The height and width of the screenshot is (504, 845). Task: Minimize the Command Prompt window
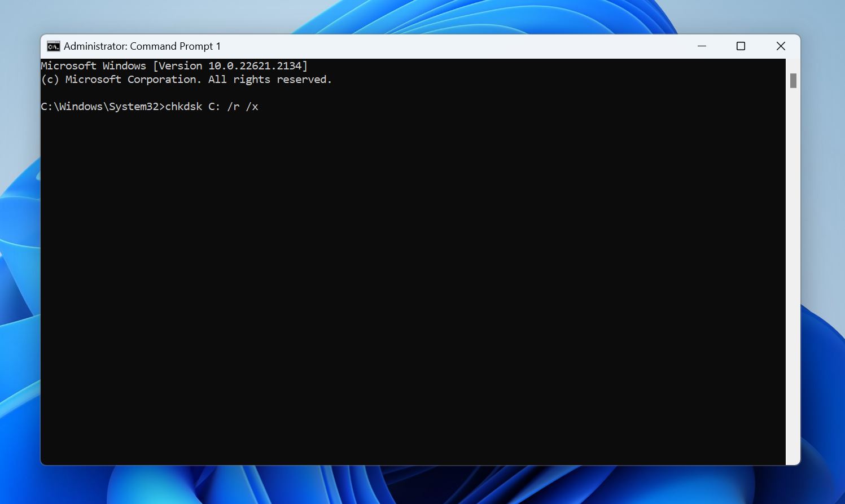[701, 46]
